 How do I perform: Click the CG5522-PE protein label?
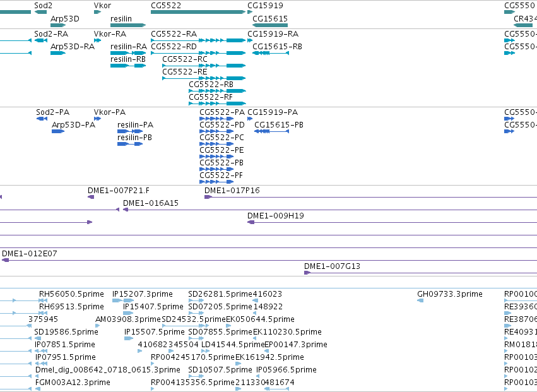[222, 150]
